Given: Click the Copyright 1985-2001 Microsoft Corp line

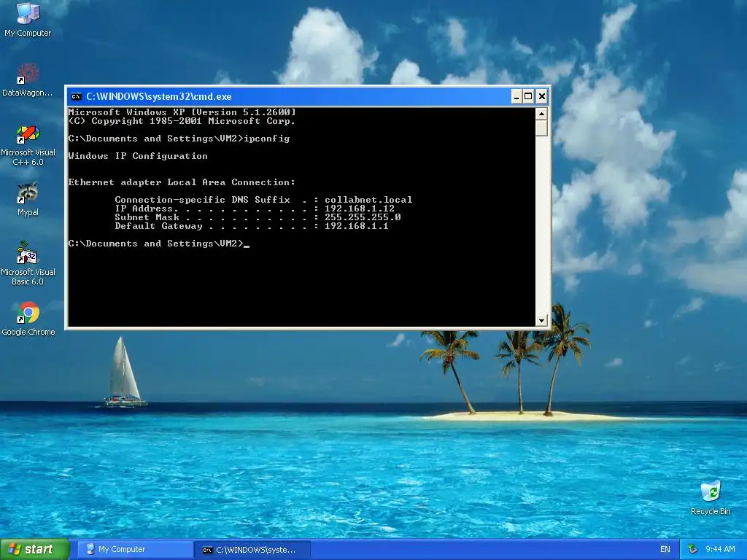Looking at the screenshot, I should [x=182, y=121].
